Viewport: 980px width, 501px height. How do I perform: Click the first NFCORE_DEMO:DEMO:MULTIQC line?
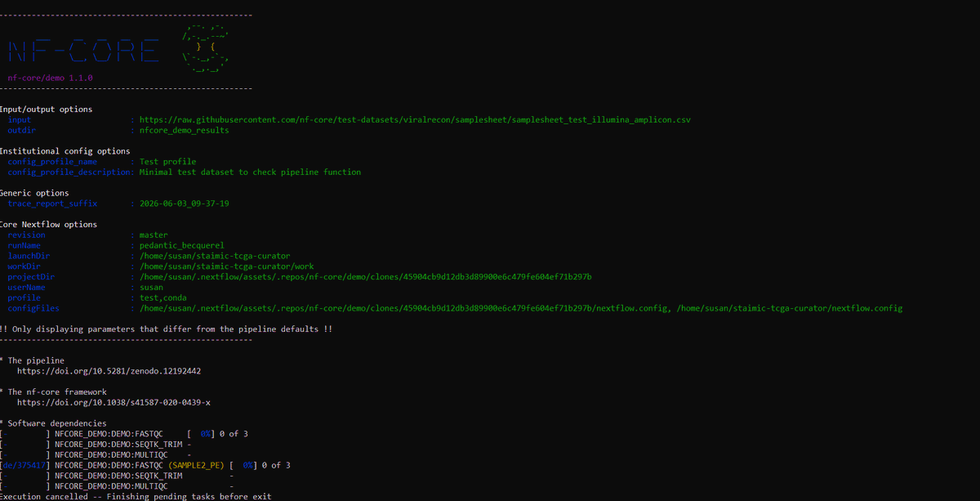pyautogui.click(x=95, y=455)
